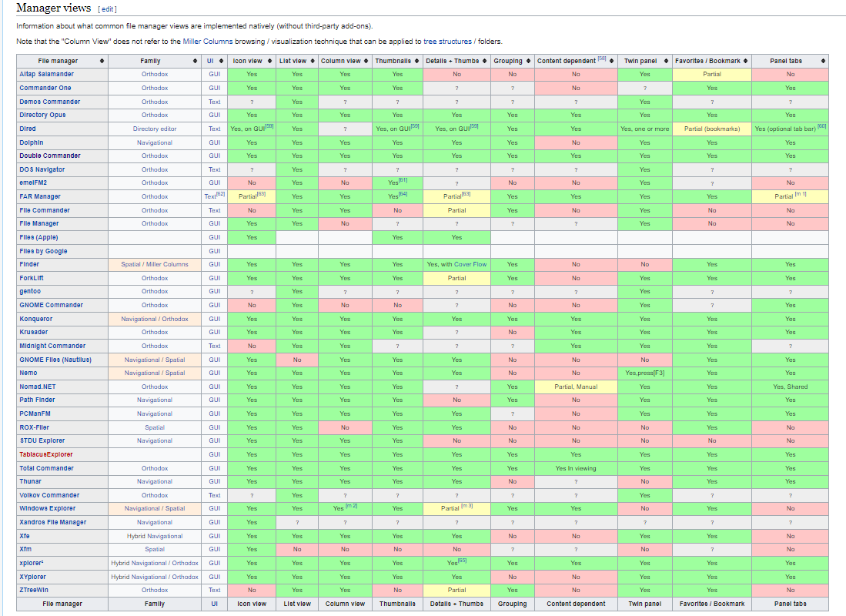846x616 pixels.
Task: Sort by Twin panel column
Action: click(666, 61)
